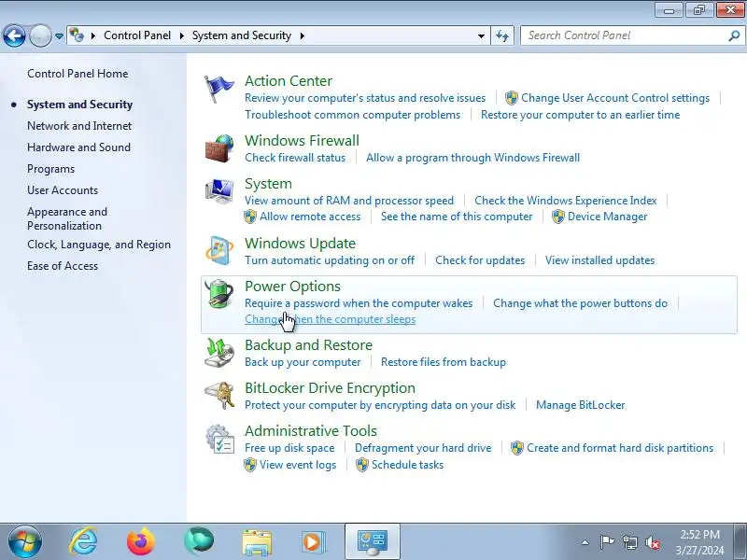
Task: Open Ease of Access category
Action: point(63,266)
